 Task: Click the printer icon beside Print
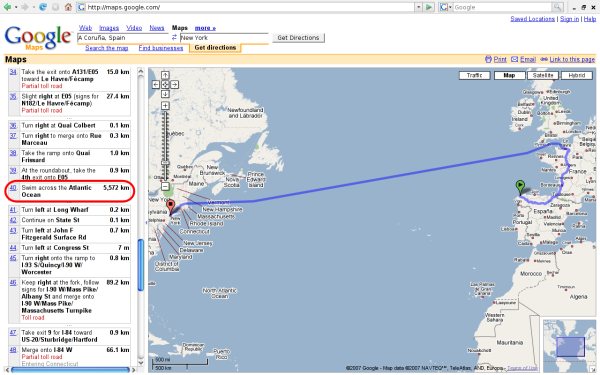[488, 59]
